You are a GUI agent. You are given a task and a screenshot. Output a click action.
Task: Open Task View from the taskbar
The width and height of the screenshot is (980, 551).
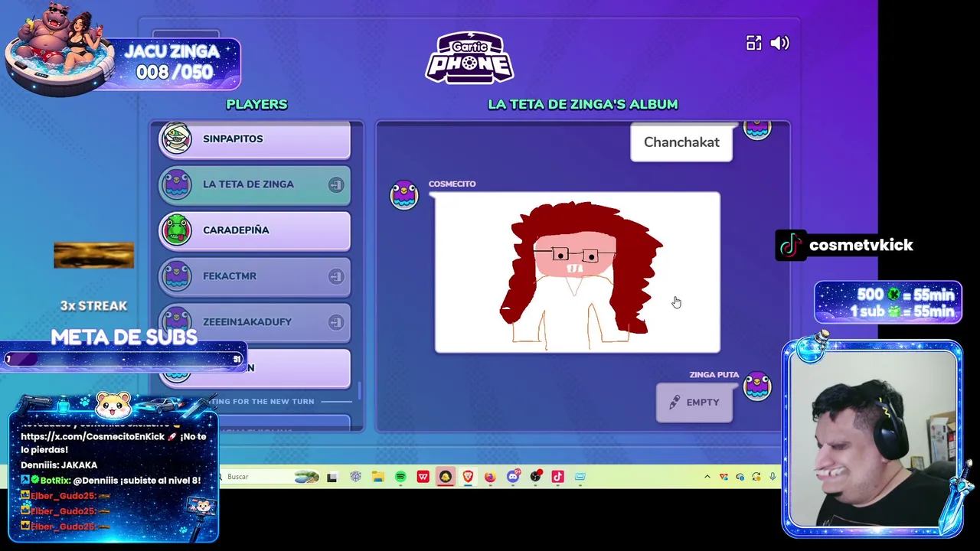coord(332,477)
